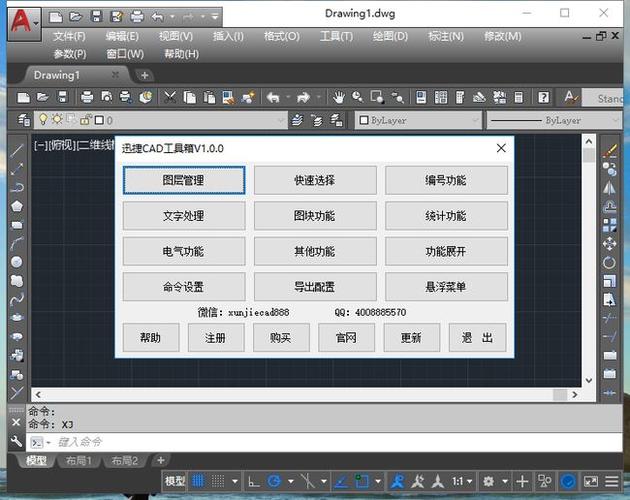Image resolution: width=630 pixels, height=500 pixels.
Task: Switch to the 布局1 layout tab
Action: pos(79,461)
